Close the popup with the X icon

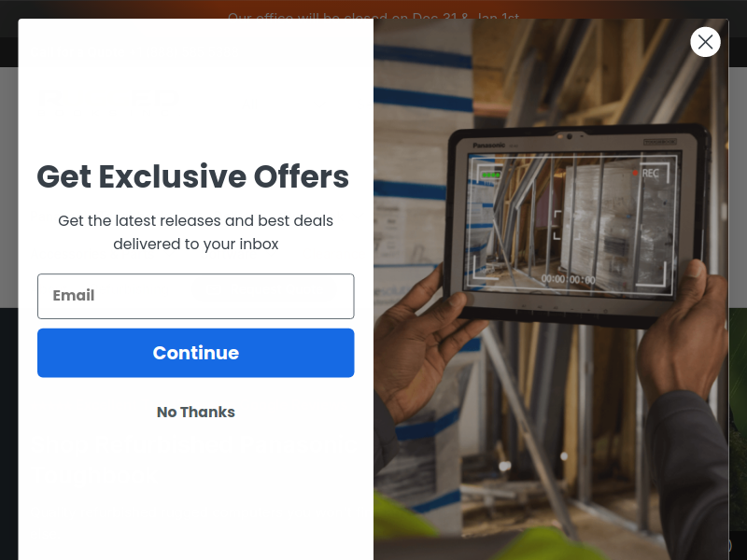(705, 42)
